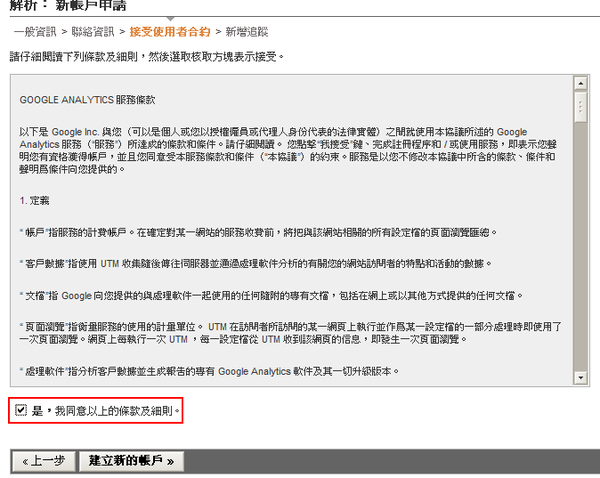Image resolution: width=600 pixels, height=478 pixels.
Task: Click the 以下是 Google Inc. introductory paragraph
Action: tap(288, 150)
